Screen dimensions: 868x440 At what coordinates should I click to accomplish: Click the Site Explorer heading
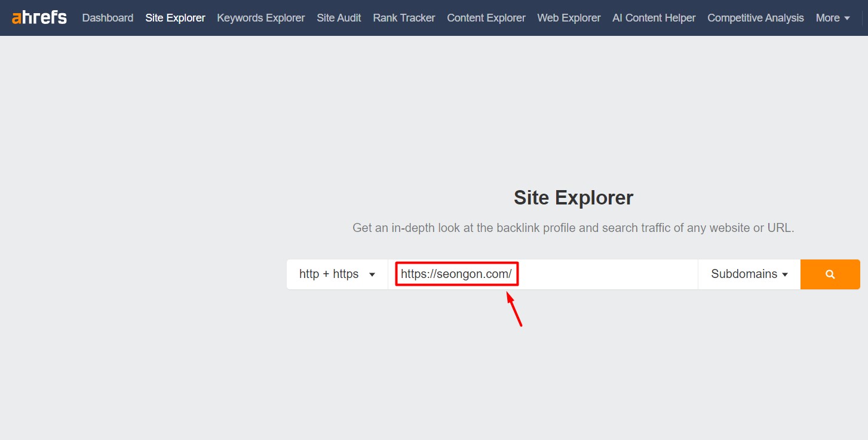click(x=573, y=198)
